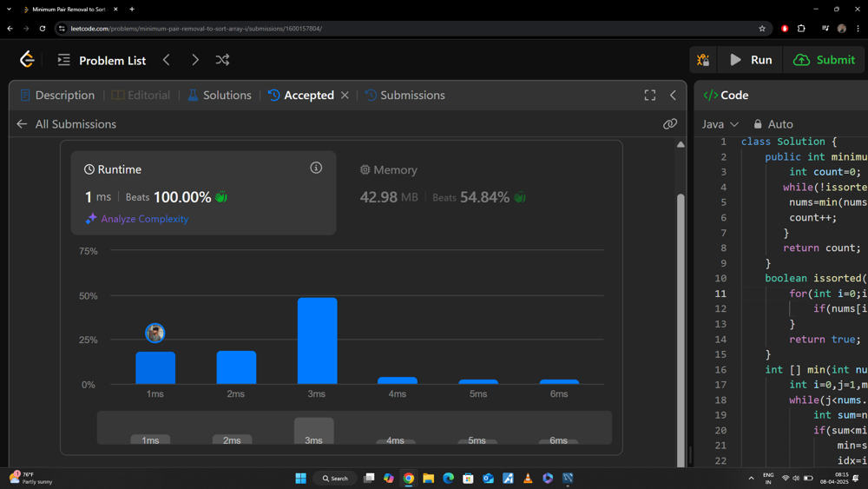Select the 6ms segment in chart range slider

tap(558, 441)
